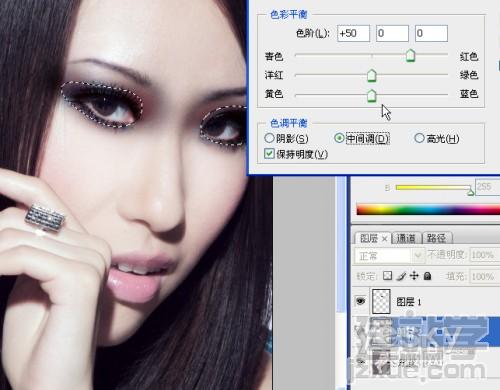Select the 中间调(D) radio button
This screenshot has width=500, height=390.
tap(339, 138)
